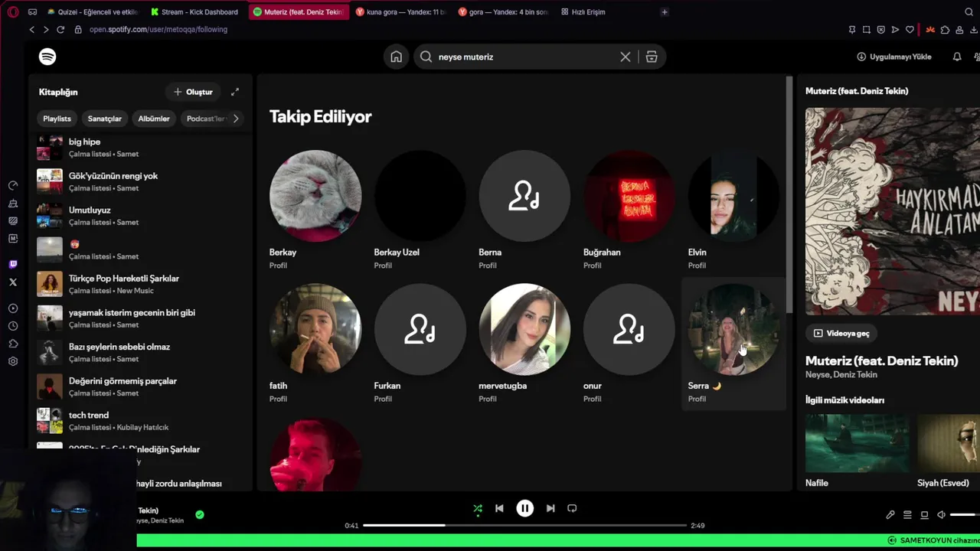The image size is (980, 551).
Task: Open Buğrahan profile picture
Action: click(629, 196)
